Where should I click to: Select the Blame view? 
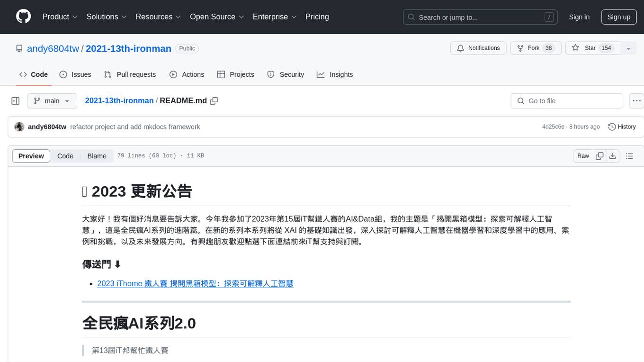pos(97,156)
